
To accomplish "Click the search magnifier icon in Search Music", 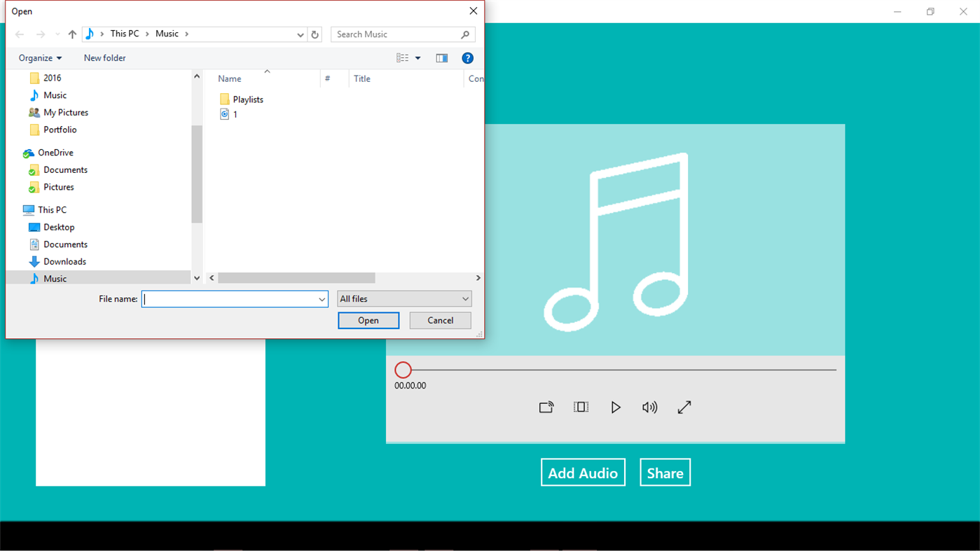I will pyautogui.click(x=465, y=34).
